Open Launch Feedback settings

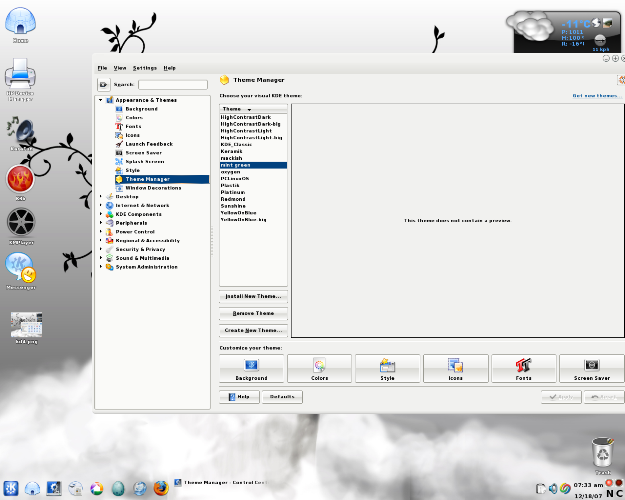tap(149, 144)
